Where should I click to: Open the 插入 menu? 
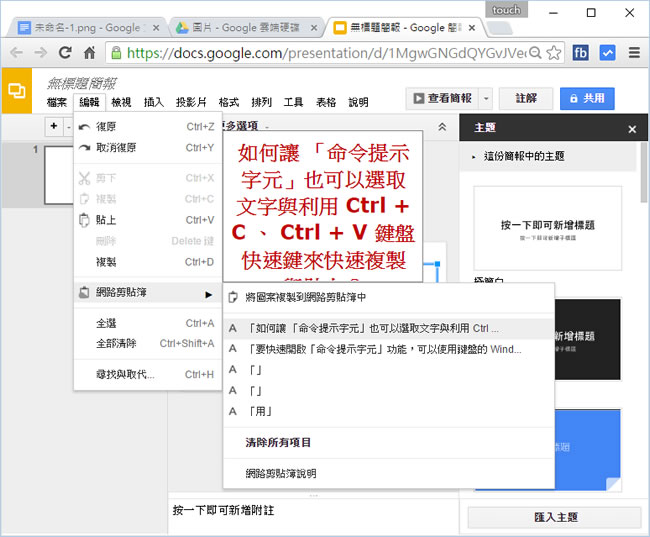(x=154, y=102)
